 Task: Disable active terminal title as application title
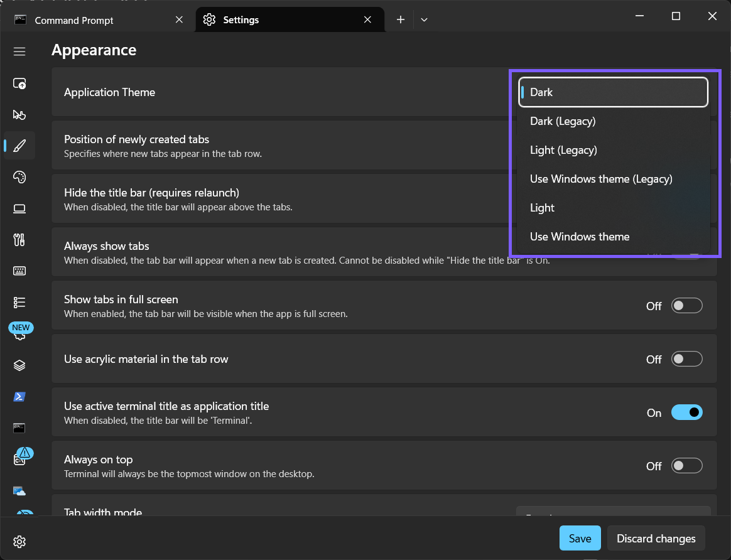pos(686,412)
